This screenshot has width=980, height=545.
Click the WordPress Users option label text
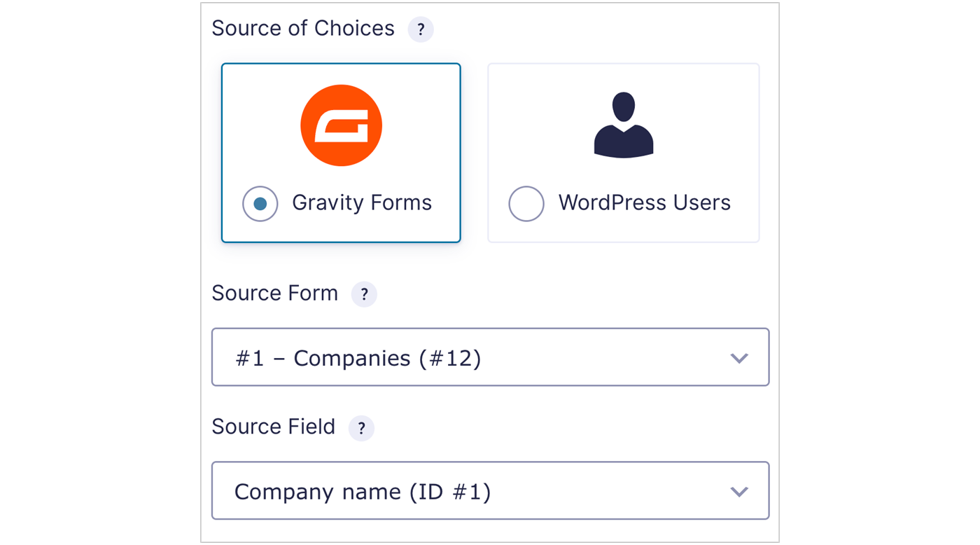pos(645,202)
